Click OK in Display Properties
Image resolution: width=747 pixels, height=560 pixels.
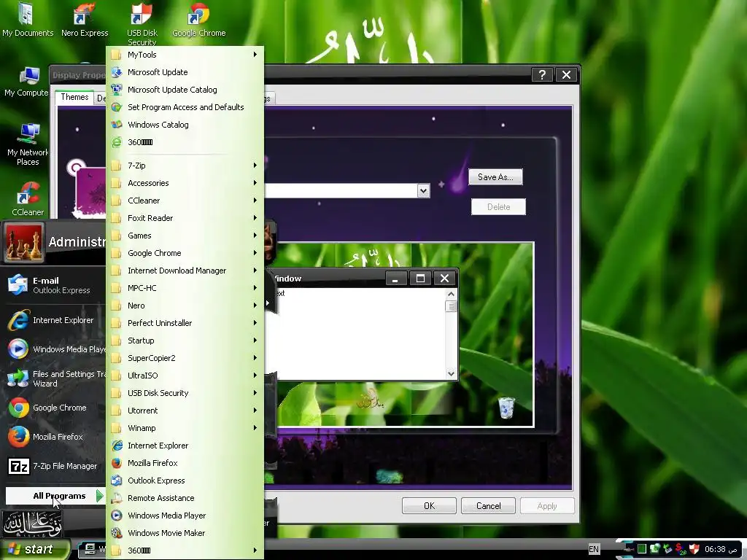[429, 506]
